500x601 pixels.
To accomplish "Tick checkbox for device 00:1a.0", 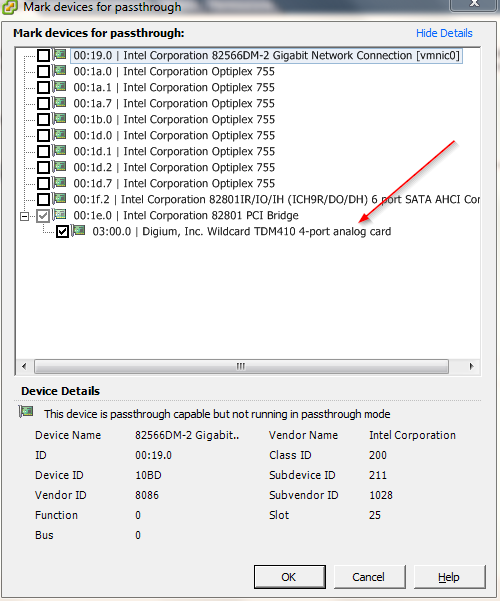I will tap(43, 72).
